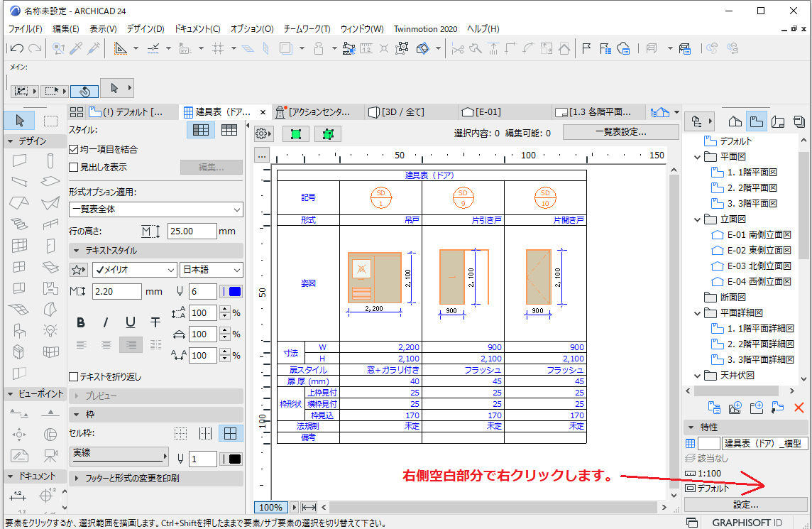Image resolution: width=812 pixels, height=529 pixels.
Task: Select the Marquee tool
Action: tap(50, 121)
